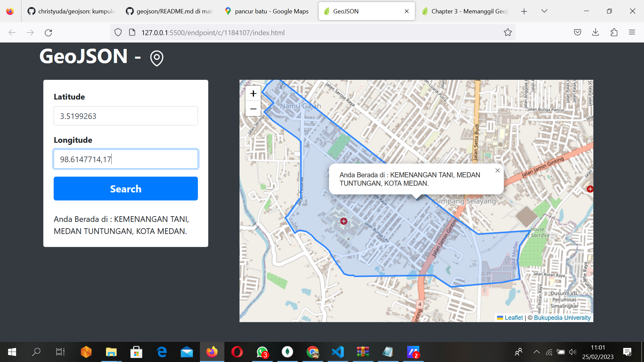The height and width of the screenshot is (362, 644).
Task: Zoom in on the map with the plus button
Action: 253,94
